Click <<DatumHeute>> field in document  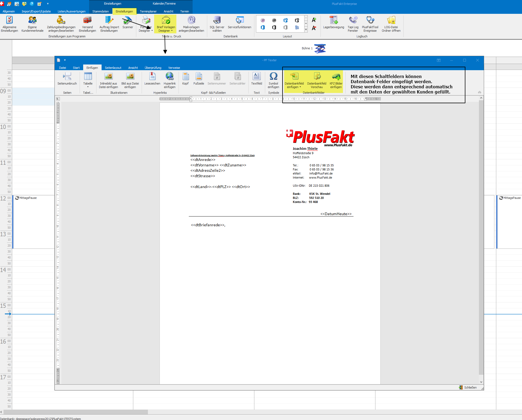(x=336, y=214)
